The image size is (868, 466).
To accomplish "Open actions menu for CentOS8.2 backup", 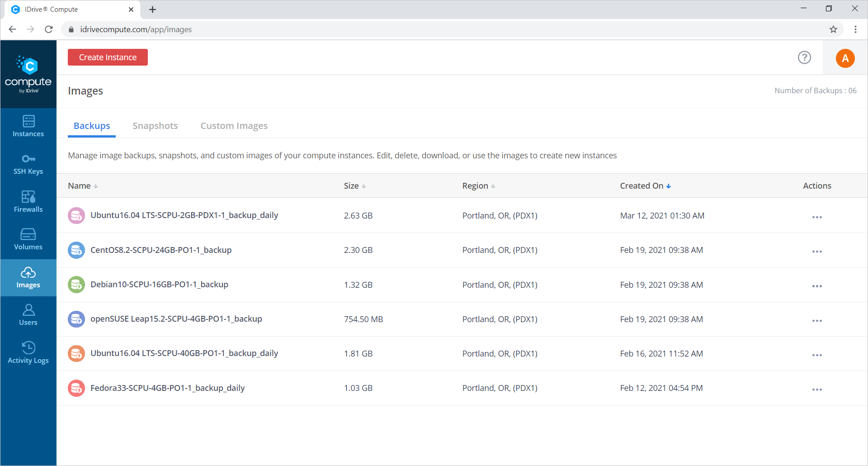I will 816,252.
